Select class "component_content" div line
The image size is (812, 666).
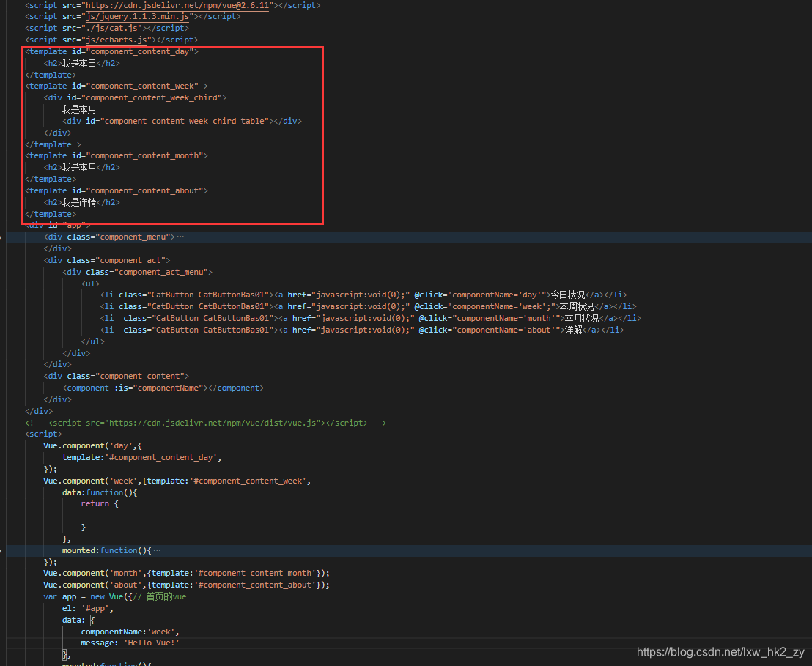116,376
